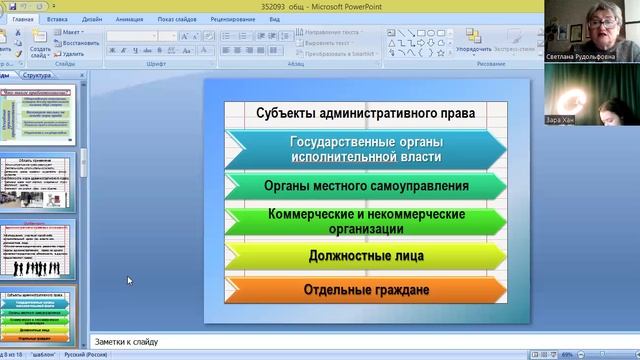Toggle bold Ж formatting

click(112, 50)
